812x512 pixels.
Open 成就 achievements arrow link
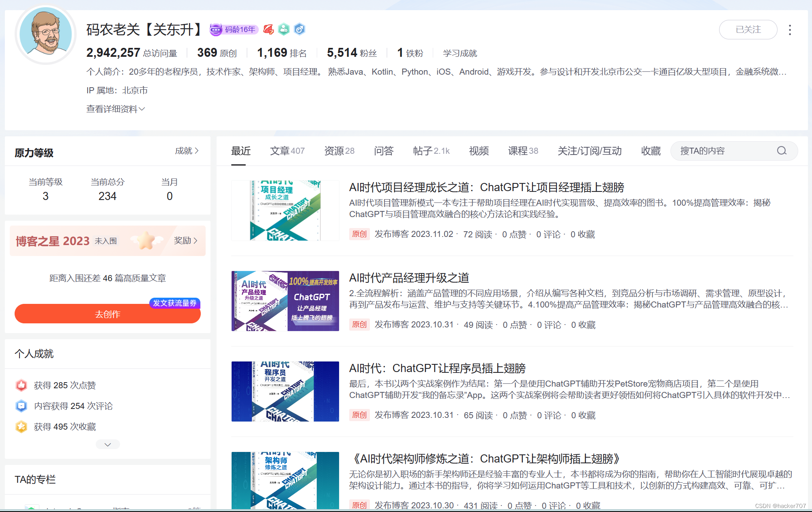point(187,151)
